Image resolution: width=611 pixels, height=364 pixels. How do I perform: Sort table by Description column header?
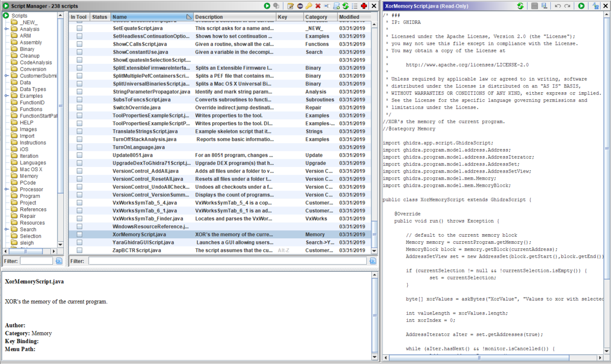pyautogui.click(x=234, y=17)
